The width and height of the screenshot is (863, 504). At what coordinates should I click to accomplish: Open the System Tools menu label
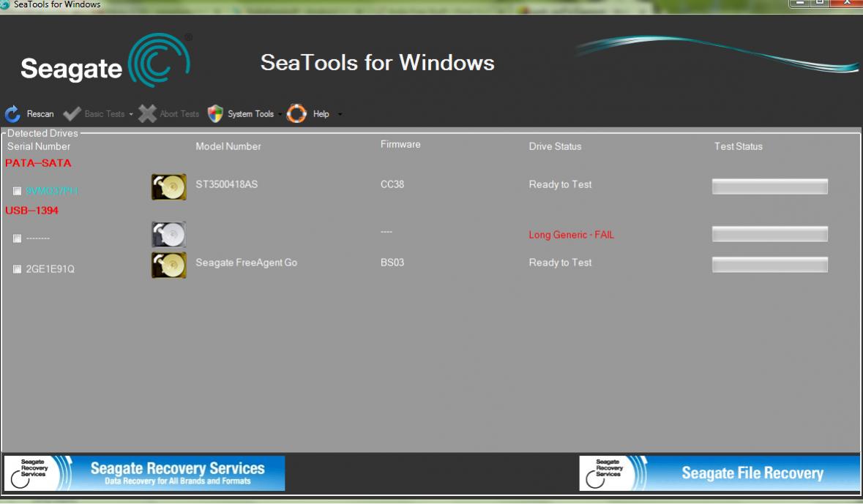[250, 114]
